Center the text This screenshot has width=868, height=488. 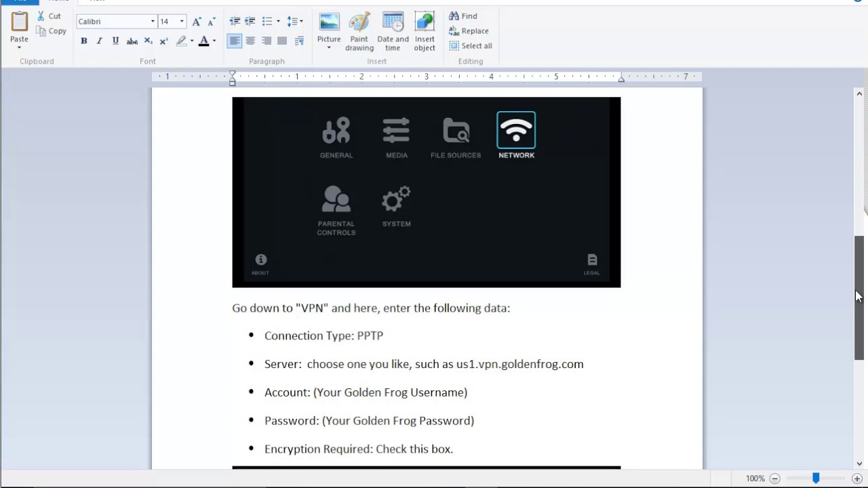[250, 41]
